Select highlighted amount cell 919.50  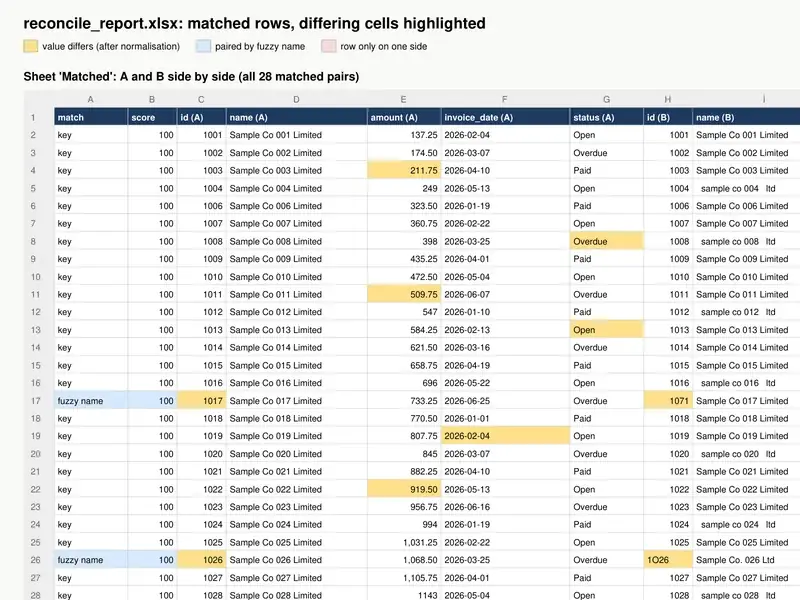(x=404, y=489)
